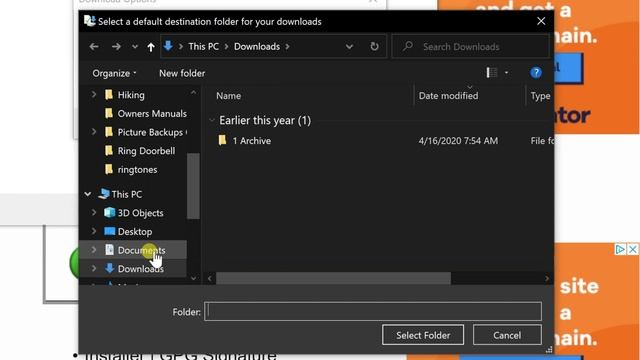The height and width of the screenshot is (360, 640).
Task: Click the This PC computer icon
Action: pyautogui.click(x=104, y=194)
